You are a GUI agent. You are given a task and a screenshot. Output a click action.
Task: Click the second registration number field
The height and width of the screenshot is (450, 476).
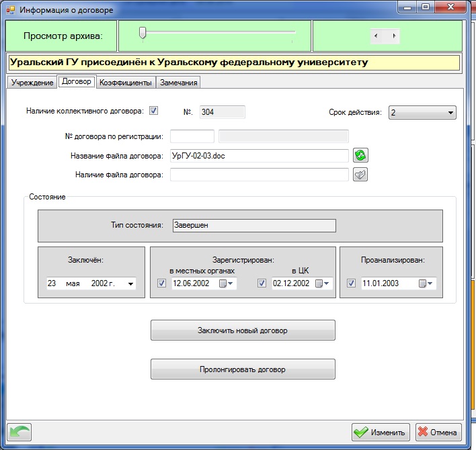tap(284, 136)
